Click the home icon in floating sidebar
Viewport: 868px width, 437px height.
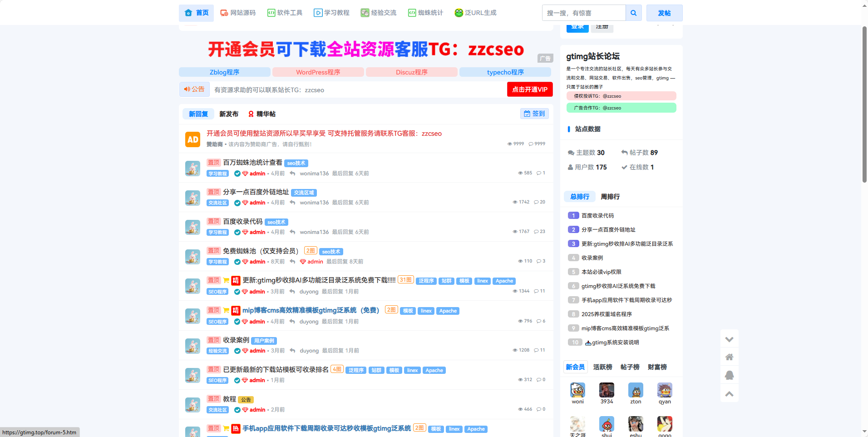tap(729, 357)
